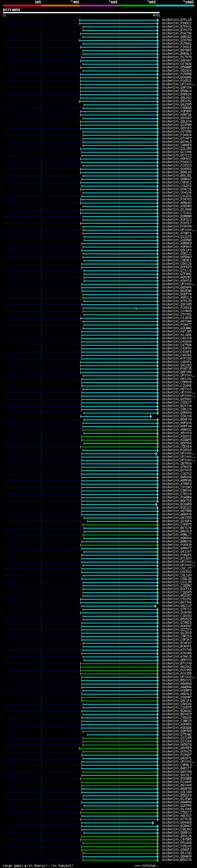Viewport: 197px width, 868px height.
Task: Select label UniRef100_Q9M4V4
Action: point(176,413)
